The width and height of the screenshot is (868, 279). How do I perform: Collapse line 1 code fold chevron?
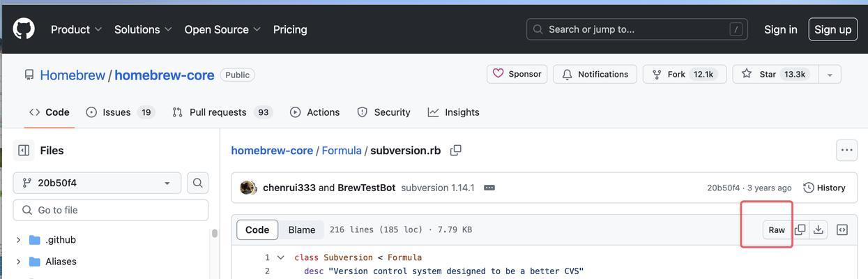coord(281,257)
